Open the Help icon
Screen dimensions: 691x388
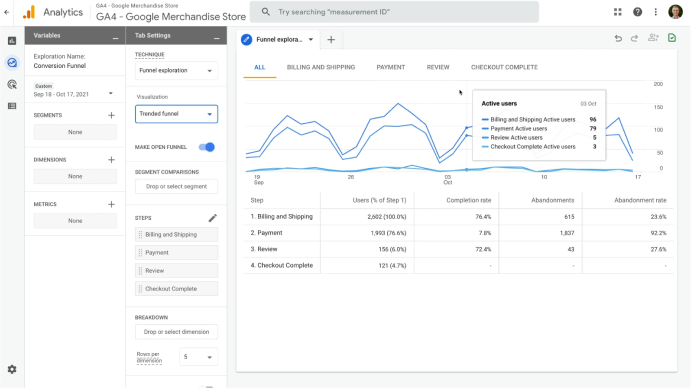point(637,12)
